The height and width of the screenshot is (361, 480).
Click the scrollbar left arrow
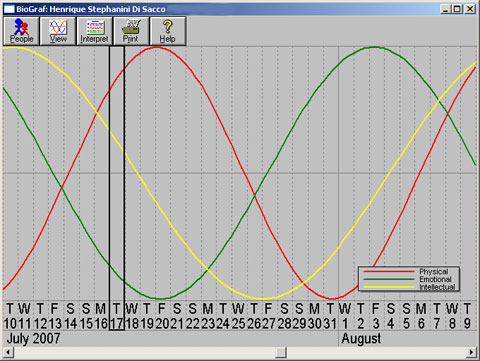pos(8,352)
